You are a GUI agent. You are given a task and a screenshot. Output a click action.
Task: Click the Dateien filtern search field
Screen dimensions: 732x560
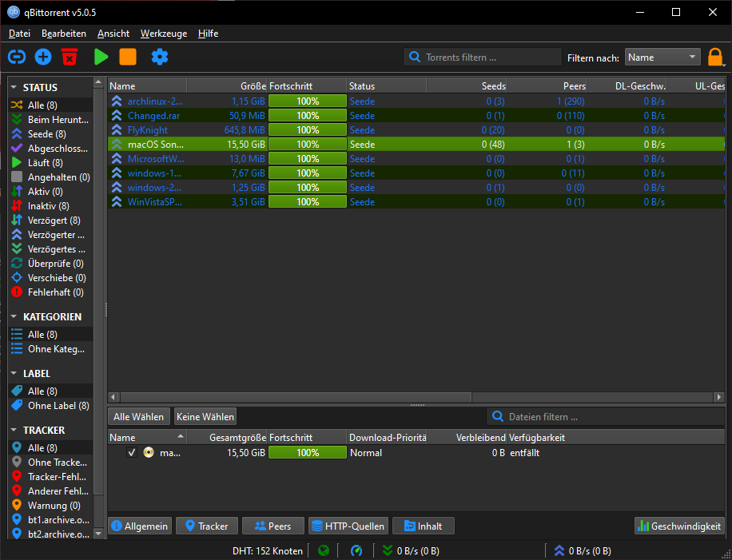pyautogui.click(x=606, y=416)
